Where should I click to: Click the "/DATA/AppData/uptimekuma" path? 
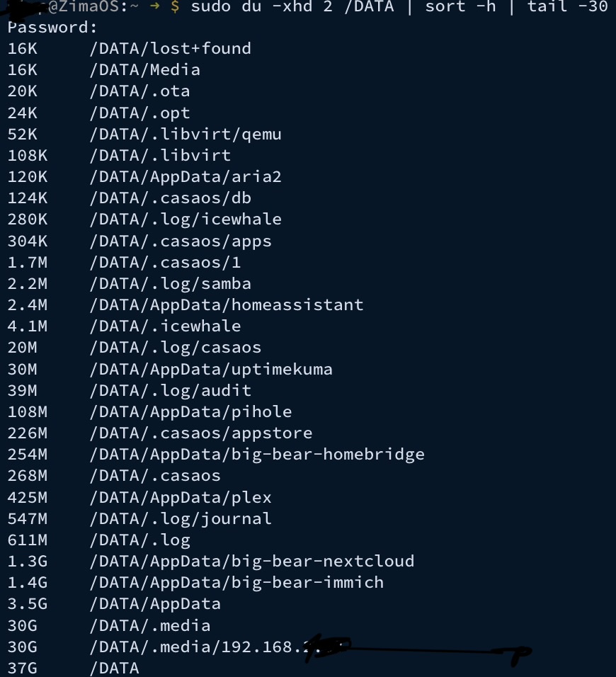point(211,370)
